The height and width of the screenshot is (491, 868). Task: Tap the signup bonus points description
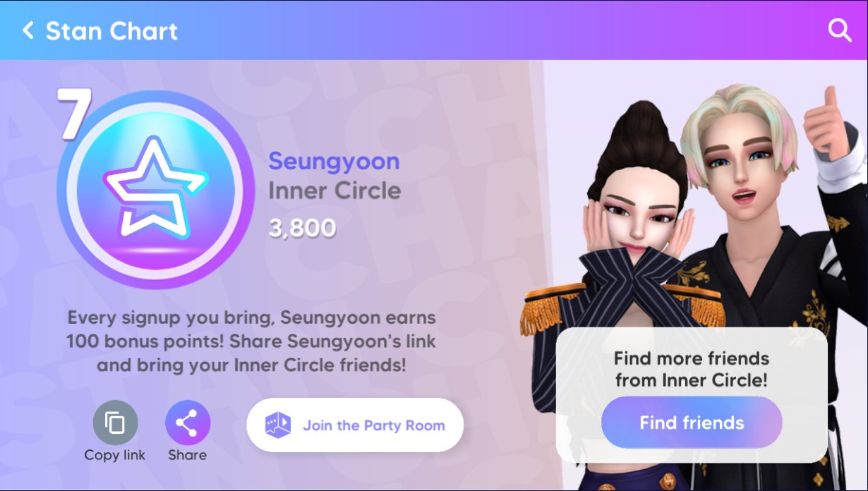coord(251,341)
